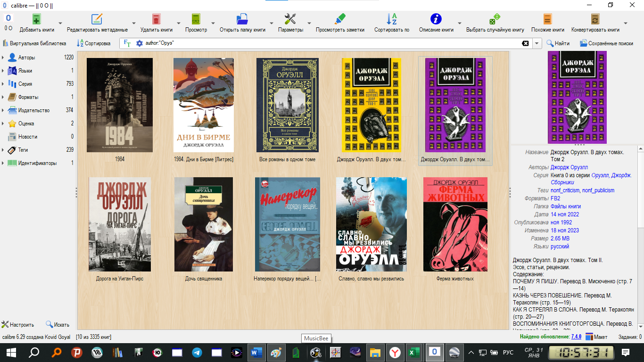The image size is (644, 362).
Task: Open Редактировать метаданные from the toolbar
Action: (97, 19)
